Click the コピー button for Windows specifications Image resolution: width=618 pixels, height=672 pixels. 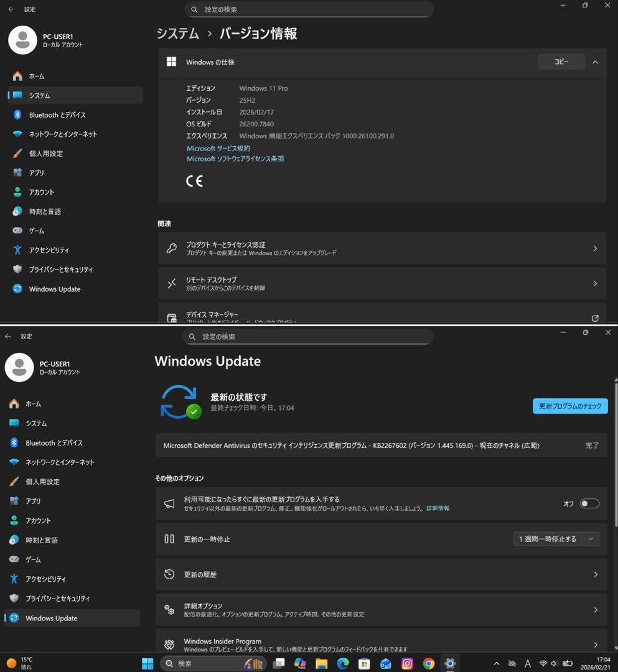click(561, 62)
